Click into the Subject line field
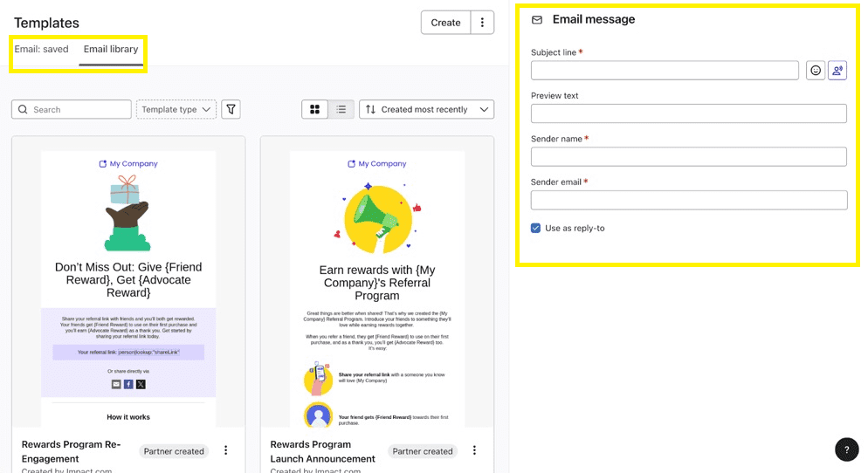This screenshot has width=868, height=473. [665, 71]
